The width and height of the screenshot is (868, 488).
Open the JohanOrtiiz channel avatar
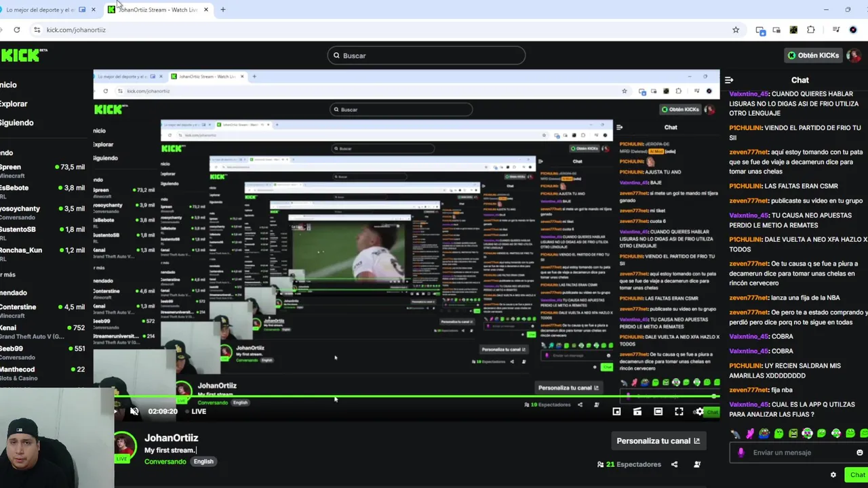click(x=124, y=445)
